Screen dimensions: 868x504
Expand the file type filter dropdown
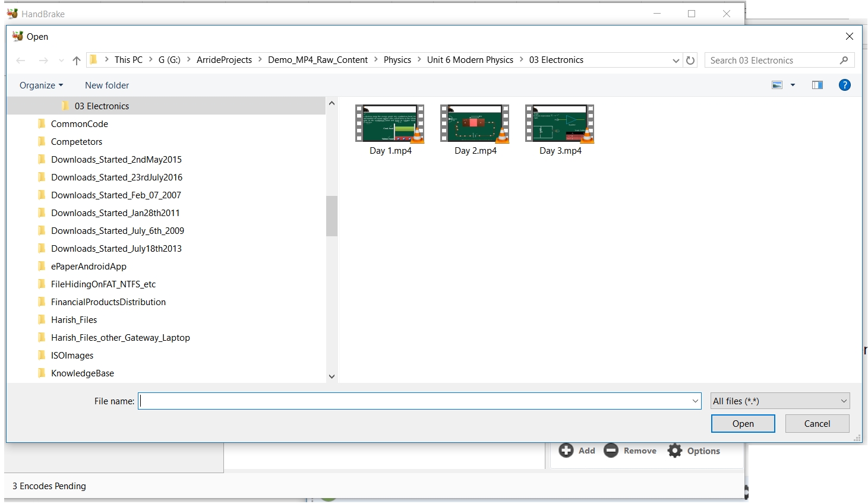tap(780, 401)
